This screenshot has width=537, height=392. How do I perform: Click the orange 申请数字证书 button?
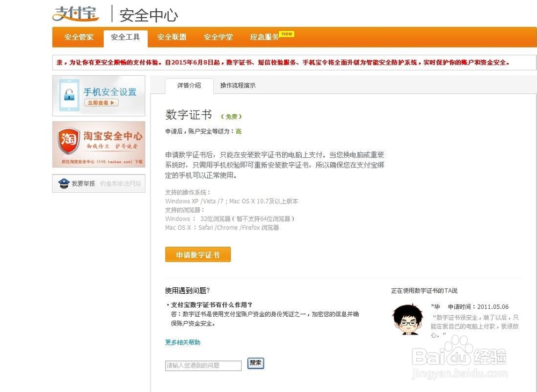point(198,255)
